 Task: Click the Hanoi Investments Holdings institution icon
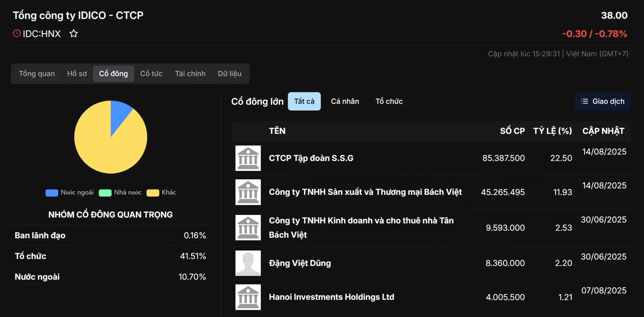pyautogui.click(x=248, y=297)
